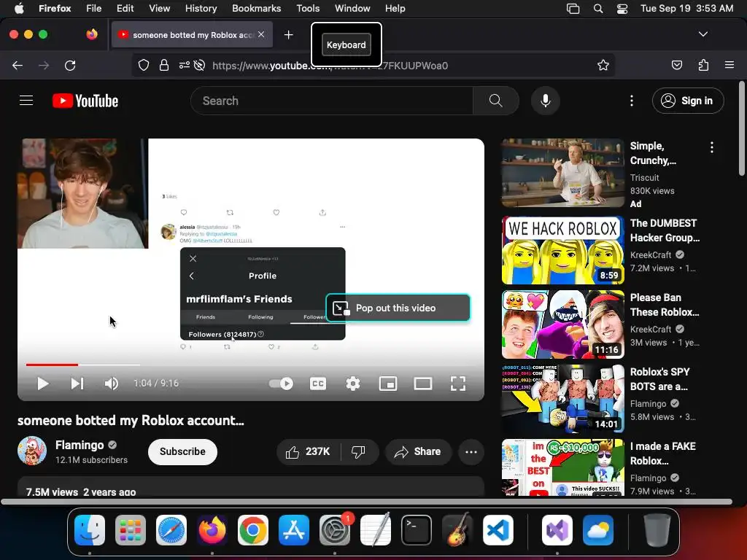Viewport: 747px width, 560px height.
Task: Open Please Ban These Roblox video title
Action: (x=665, y=305)
